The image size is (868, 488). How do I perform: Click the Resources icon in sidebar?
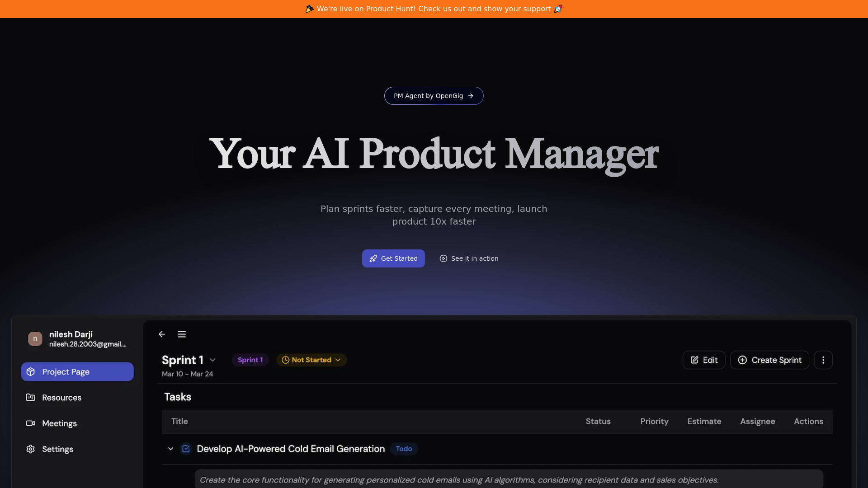pyautogui.click(x=30, y=398)
